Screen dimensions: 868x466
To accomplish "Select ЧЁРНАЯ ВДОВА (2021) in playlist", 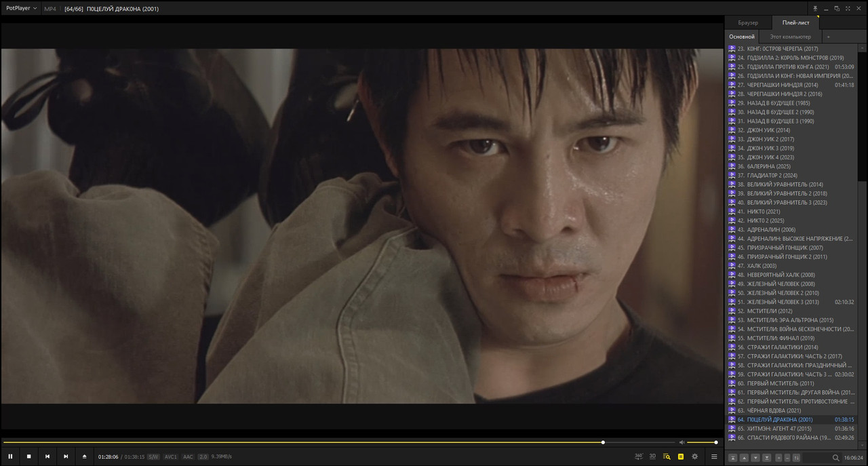I will [791, 410].
